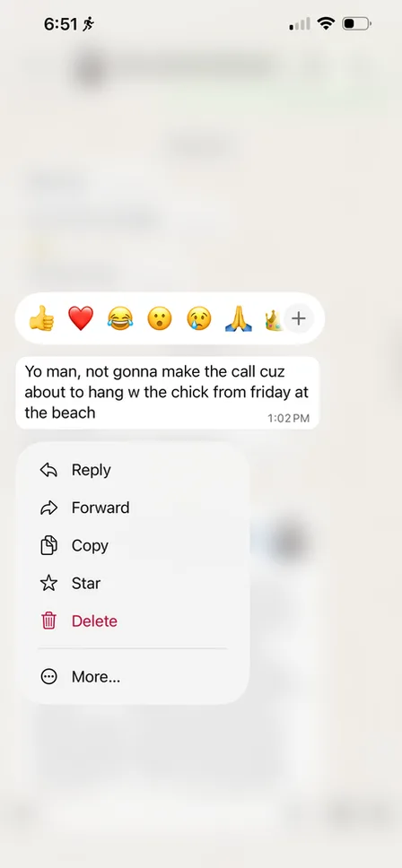
Task: Tap the ellipsis circle icon
Action: point(48,676)
